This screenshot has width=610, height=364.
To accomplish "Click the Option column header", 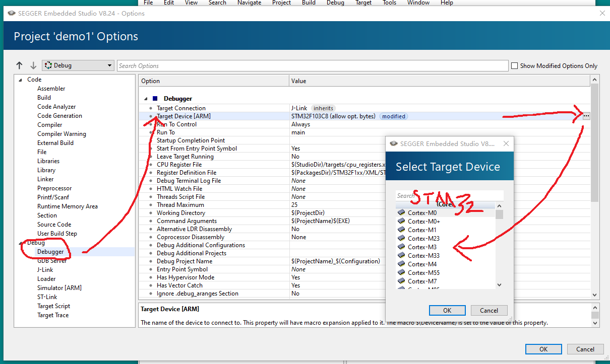I will click(214, 81).
